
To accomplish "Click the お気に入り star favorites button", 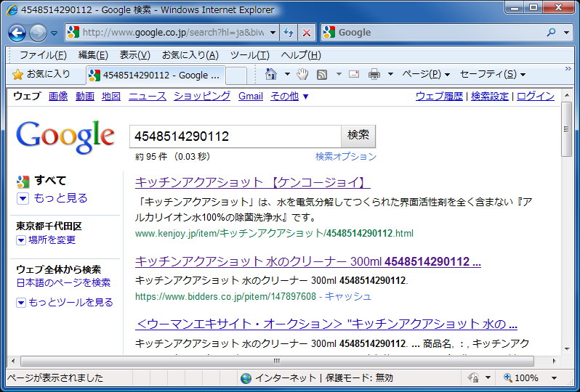I will click(x=41, y=75).
